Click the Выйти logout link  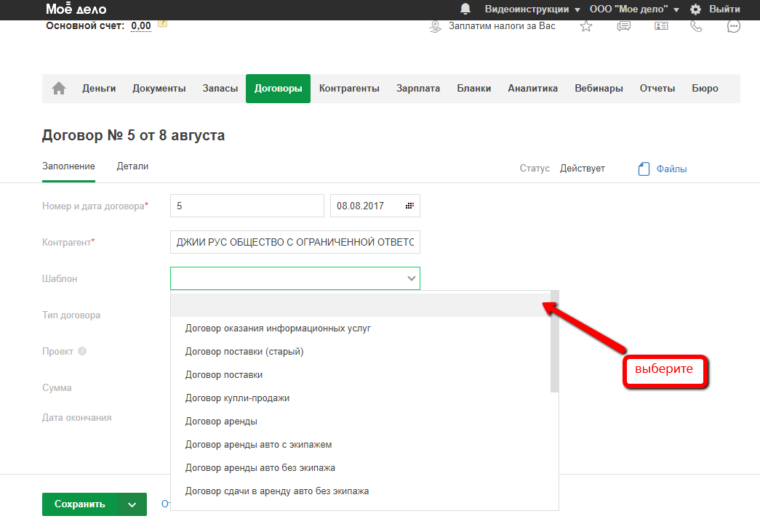pos(724,9)
